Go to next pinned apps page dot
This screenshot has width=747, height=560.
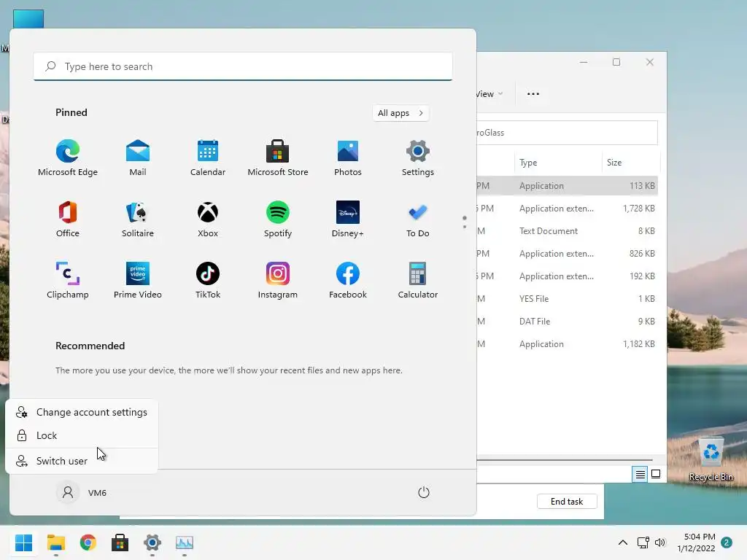pos(465,227)
